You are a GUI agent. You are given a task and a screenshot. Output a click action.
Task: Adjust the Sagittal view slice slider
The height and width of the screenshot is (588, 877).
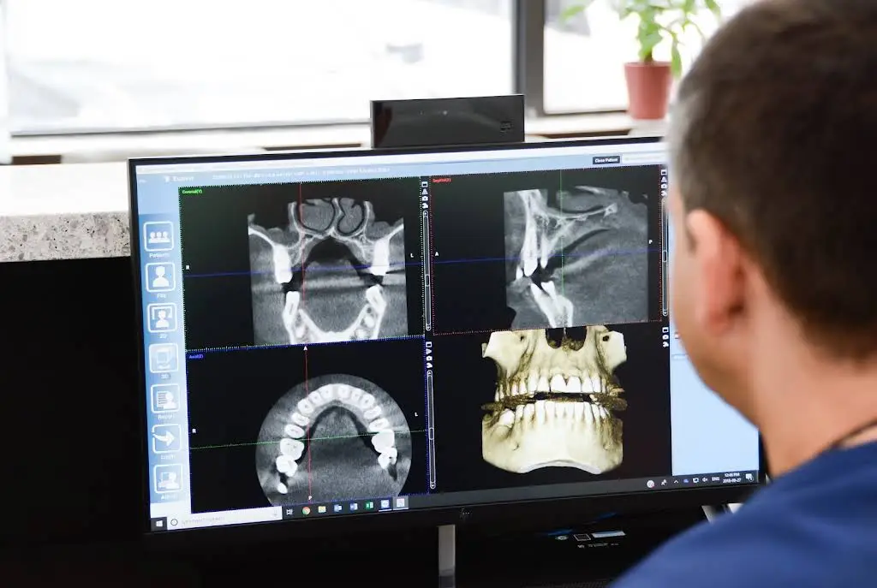[x=665, y=255]
